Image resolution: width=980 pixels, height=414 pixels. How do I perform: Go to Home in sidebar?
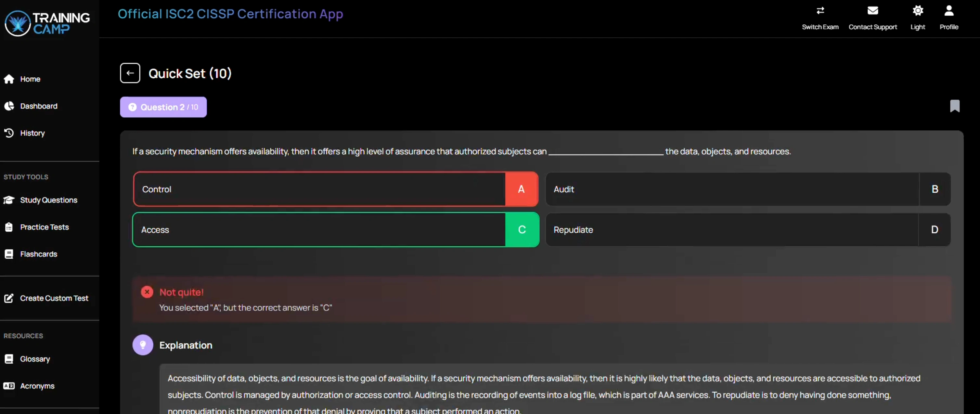click(x=30, y=79)
